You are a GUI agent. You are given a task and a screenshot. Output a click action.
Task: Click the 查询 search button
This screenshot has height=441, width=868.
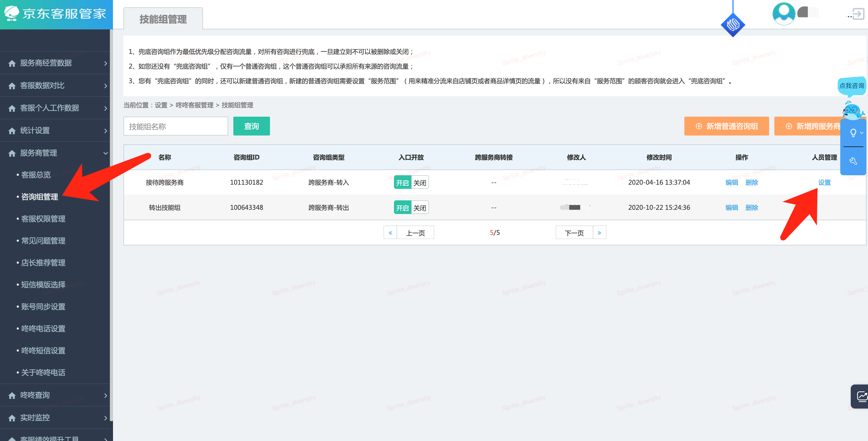pyautogui.click(x=251, y=126)
